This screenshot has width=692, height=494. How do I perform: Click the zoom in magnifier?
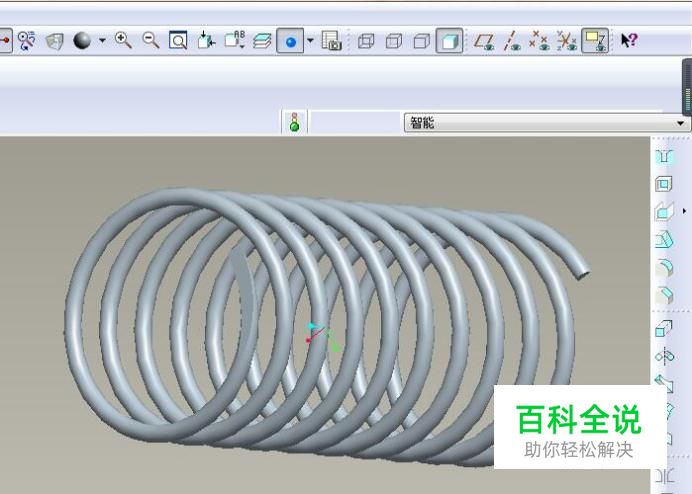point(123,40)
